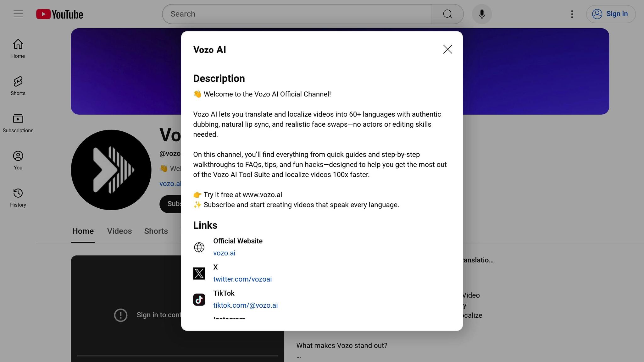Viewport: 644px width, 362px height.
Task: Click the YouTube logo
Action: 59,14
